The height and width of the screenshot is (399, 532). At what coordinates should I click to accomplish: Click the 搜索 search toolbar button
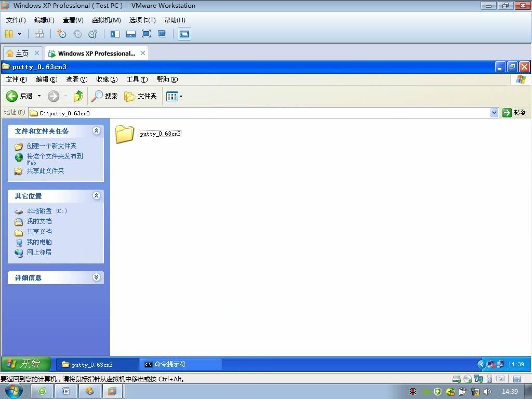point(104,96)
